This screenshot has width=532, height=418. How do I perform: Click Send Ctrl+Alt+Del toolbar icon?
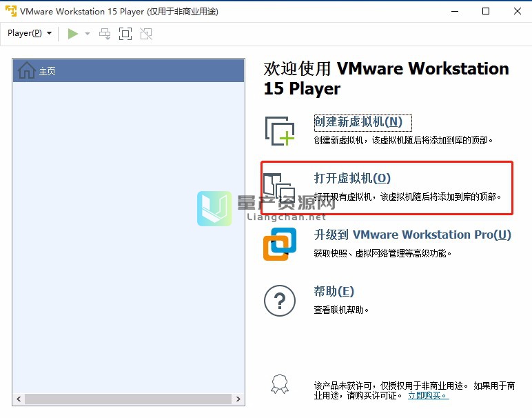[105, 34]
